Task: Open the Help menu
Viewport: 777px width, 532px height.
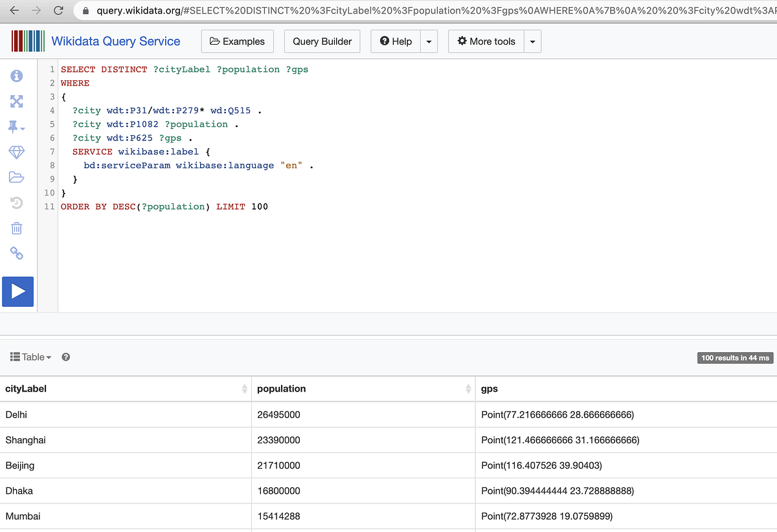Action: [395, 41]
